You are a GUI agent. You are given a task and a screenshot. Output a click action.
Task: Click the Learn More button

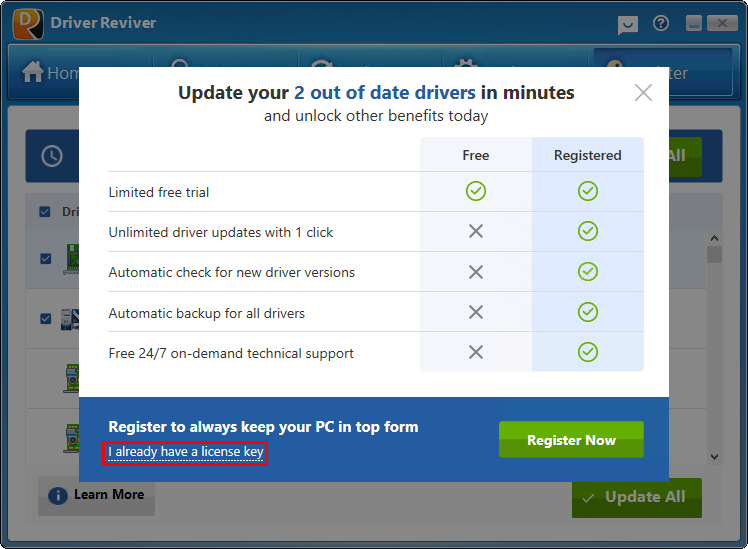coord(97,495)
